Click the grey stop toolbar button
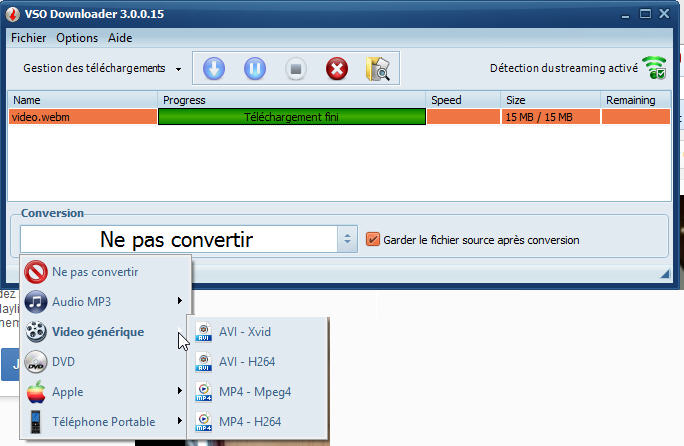Image resolution: width=684 pixels, height=446 pixels. point(296,69)
